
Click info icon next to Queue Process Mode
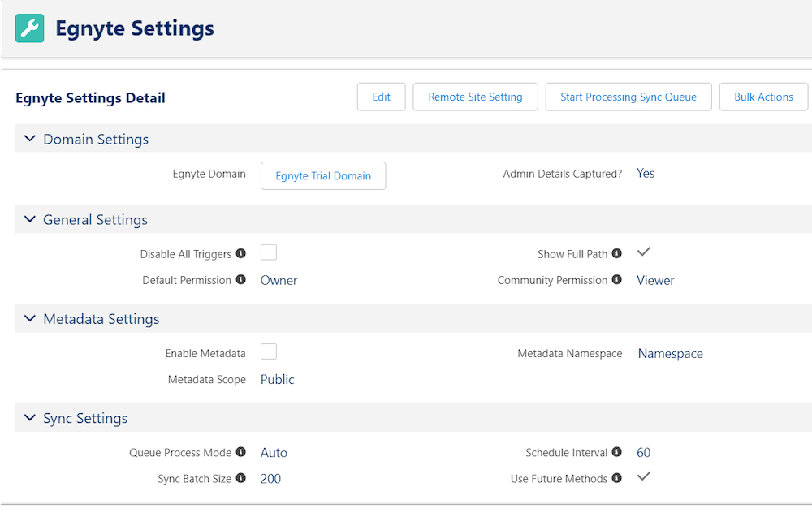pyautogui.click(x=241, y=452)
